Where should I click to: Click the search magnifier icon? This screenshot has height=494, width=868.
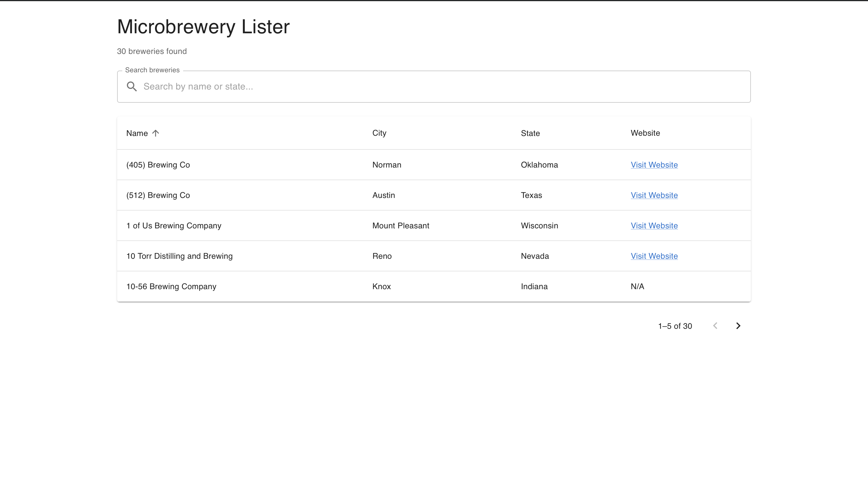coord(132,87)
